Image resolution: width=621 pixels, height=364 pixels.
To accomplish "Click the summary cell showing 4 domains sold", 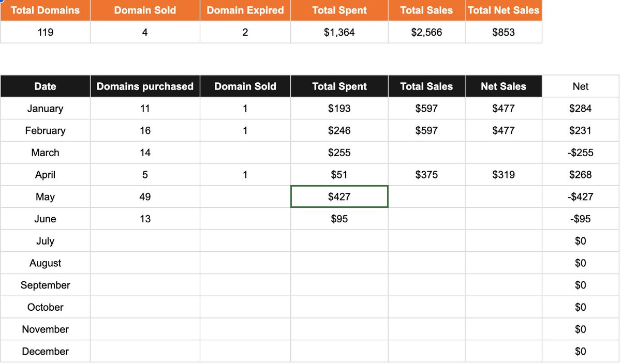I will 145,32.
